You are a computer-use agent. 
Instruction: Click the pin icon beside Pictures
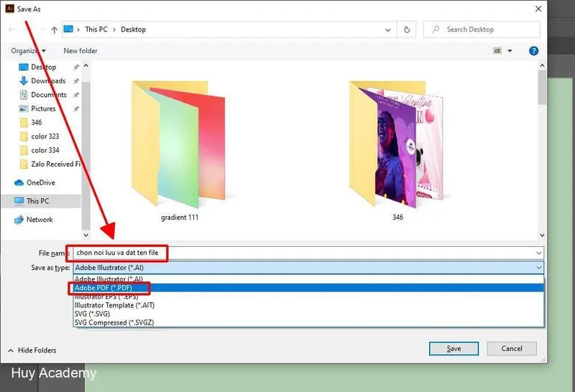click(76, 109)
